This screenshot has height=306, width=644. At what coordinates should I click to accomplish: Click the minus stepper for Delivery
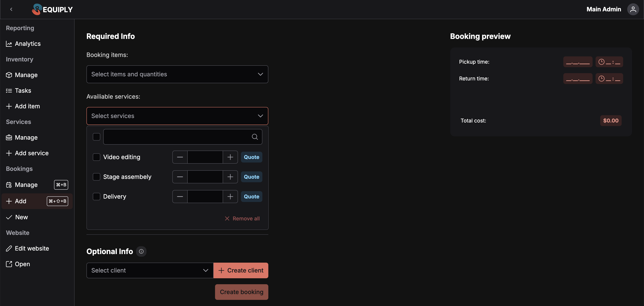click(180, 197)
